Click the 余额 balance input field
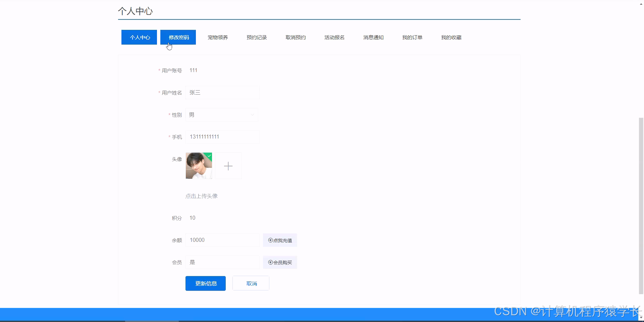Image resolution: width=644 pixels, height=322 pixels. point(222,240)
